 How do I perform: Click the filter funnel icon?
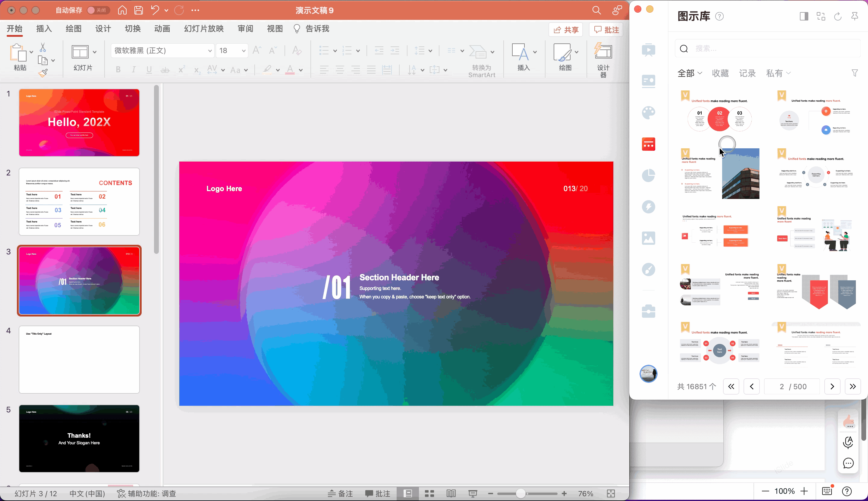click(854, 73)
